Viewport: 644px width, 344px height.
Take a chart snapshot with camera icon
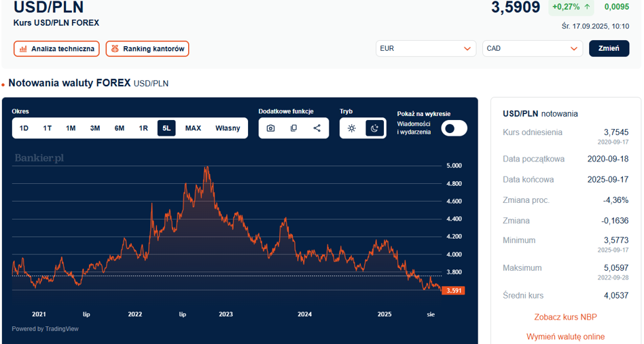tap(270, 128)
